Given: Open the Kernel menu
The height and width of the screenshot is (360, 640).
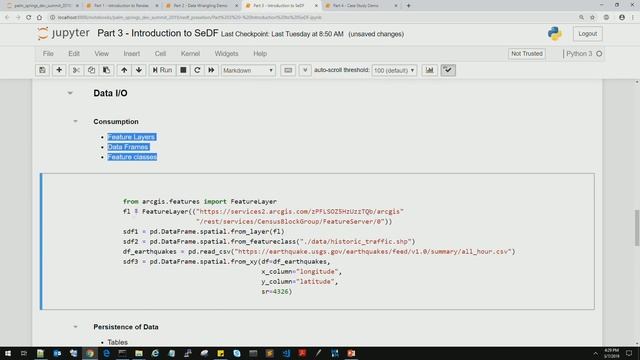Looking at the screenshot, I should (x=190, y=53).
